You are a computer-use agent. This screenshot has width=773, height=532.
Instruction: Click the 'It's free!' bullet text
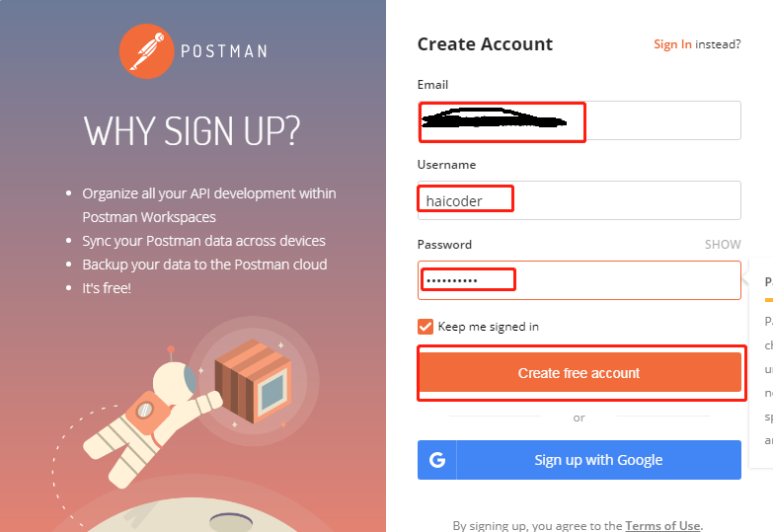point(107,288)
